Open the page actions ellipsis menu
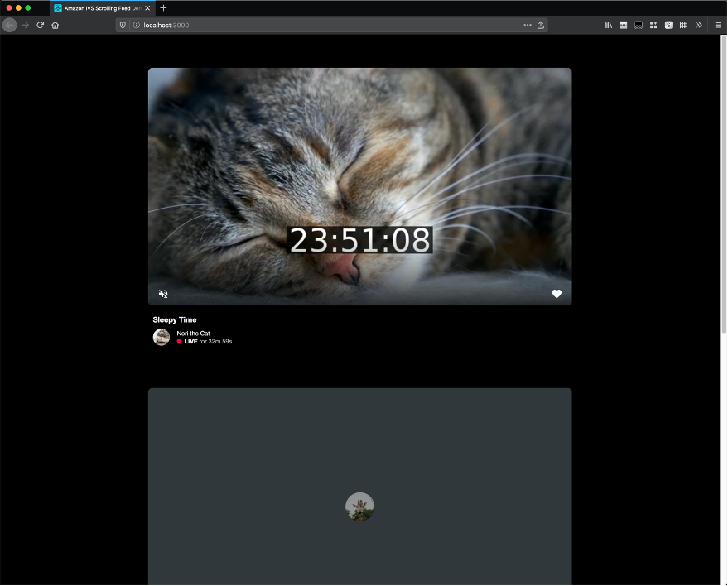The image size is (728, 586). pyautogui.click(x=527, y=25)
